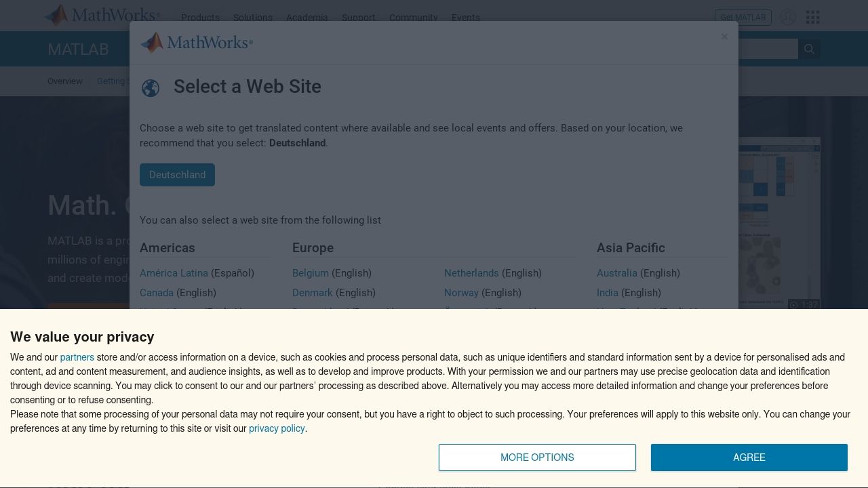Viewport: 868px width, 488px height.
Task: Play the video thumbnail marked 1:37
Action: [x=779, y=224]
